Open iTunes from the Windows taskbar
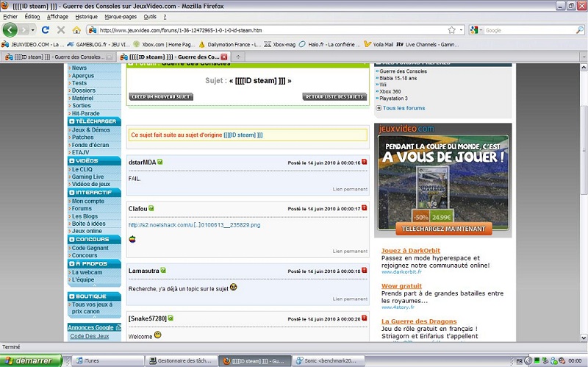 tap(92, 360)
